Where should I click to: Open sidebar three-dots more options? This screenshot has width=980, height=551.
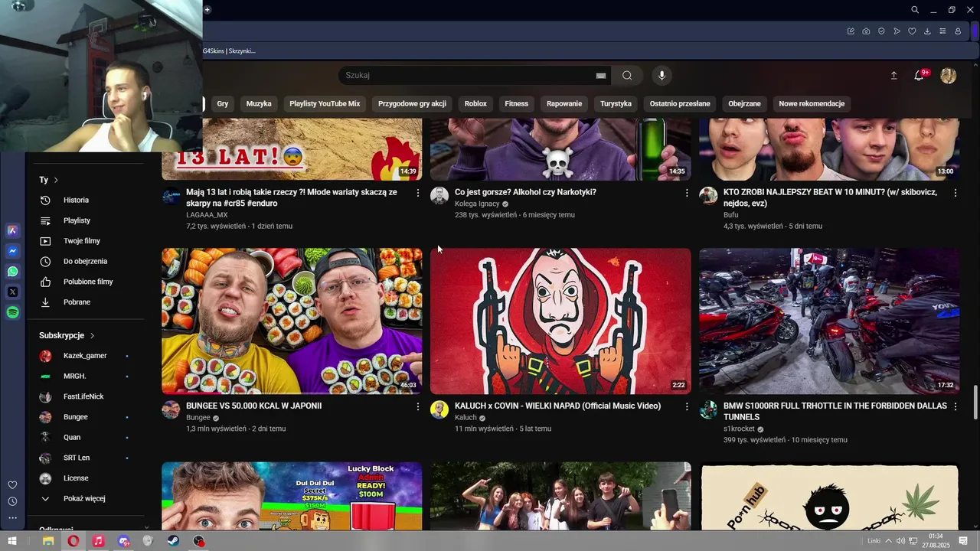click(x=12, y=518)
